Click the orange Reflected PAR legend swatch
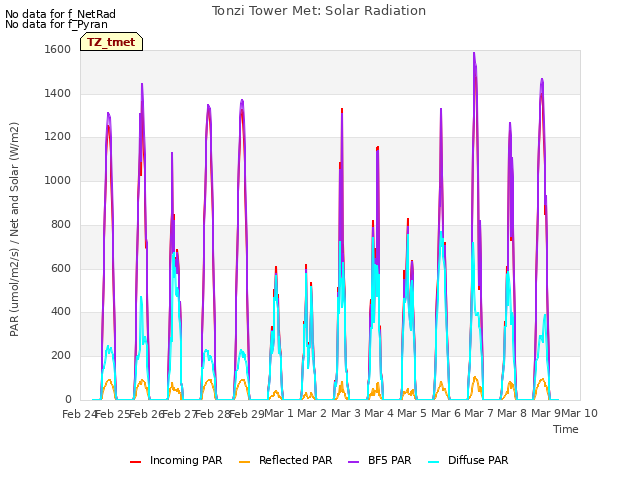 [244, 462]
